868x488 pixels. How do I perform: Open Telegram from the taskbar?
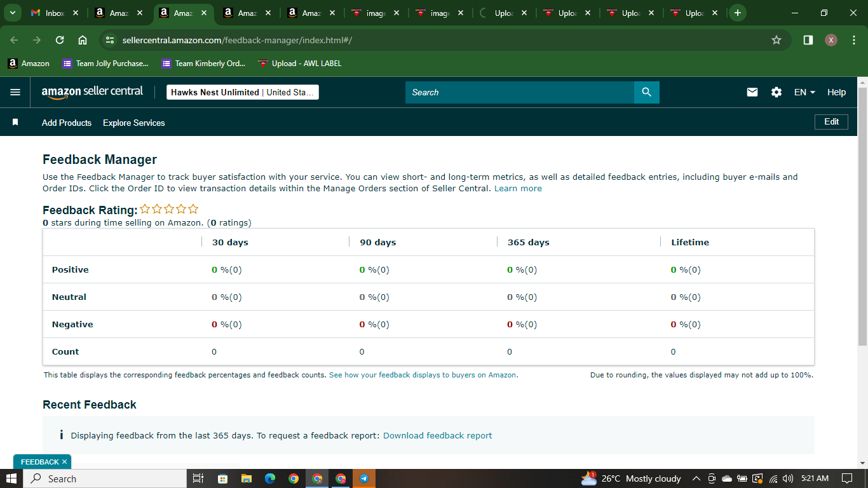tap(364, 478)
